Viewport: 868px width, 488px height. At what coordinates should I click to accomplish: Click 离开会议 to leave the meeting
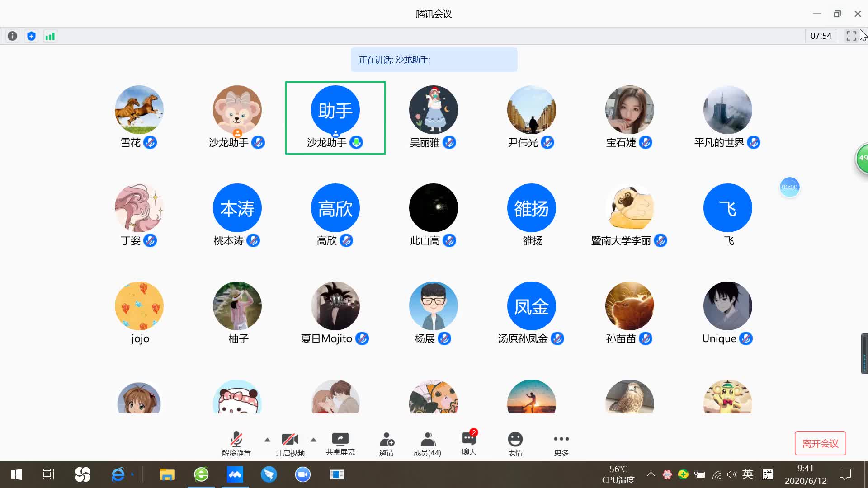point(821,443)
